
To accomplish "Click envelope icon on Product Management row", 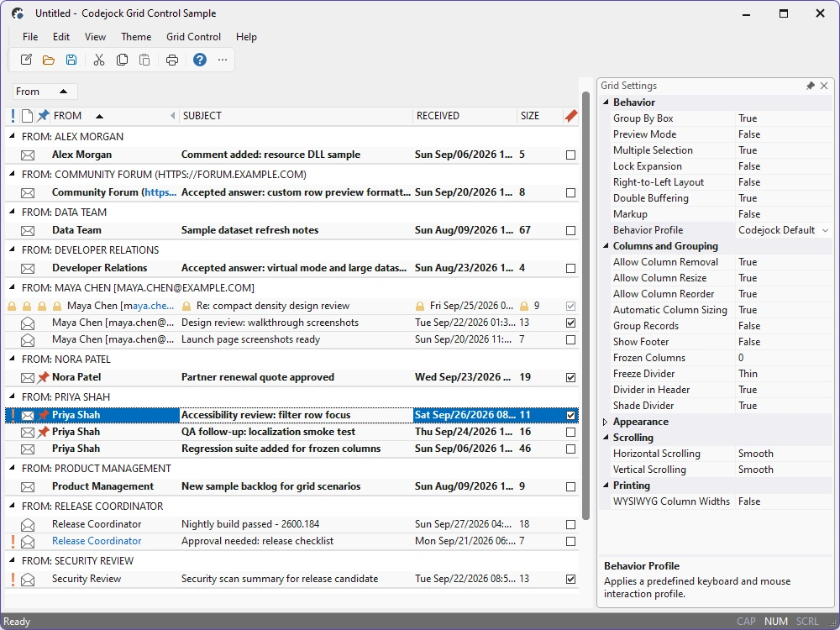I will pos(28,487).
